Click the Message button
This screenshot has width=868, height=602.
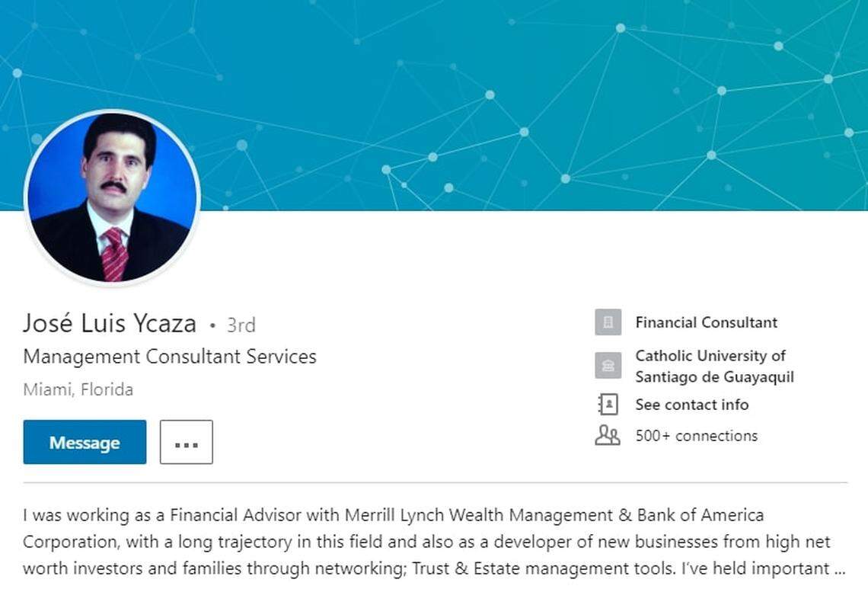coord(84,442)
